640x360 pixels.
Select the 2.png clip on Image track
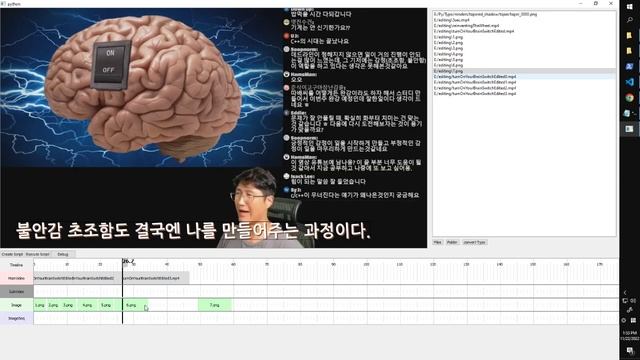pyautogui.click(x=53, y=305)
